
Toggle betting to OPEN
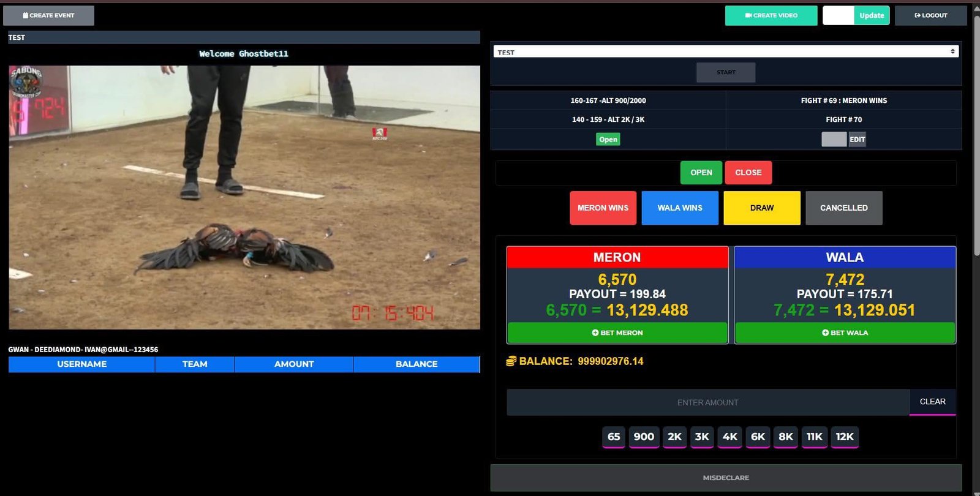click(701, 173)
